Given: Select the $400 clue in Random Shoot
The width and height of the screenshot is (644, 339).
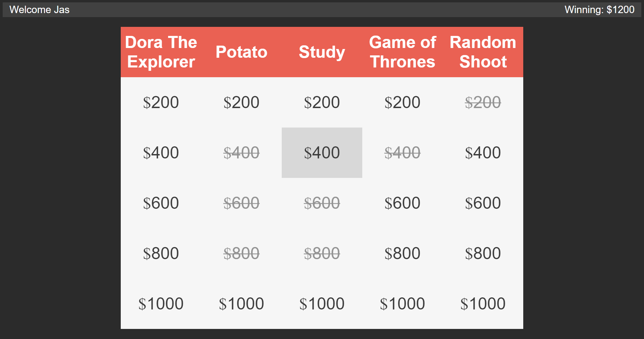Looking at the screenshot, I should click(x=483, y=152).
